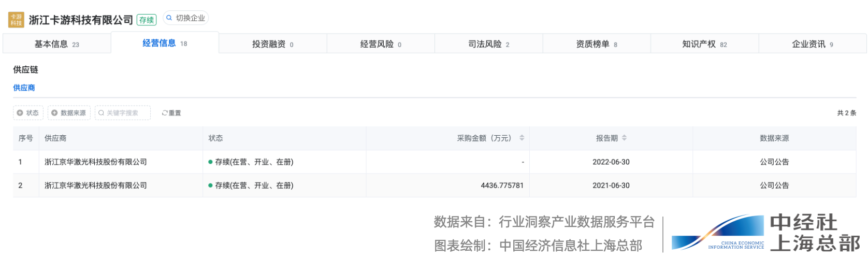Image resolution: width=868 pixels, height=258 pixels.
Task: Sort by 报告期 using its sort arrows
Action: (624, 138)
